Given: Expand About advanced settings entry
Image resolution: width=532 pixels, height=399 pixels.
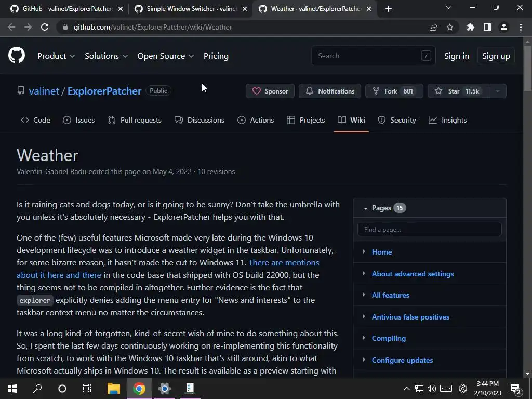Looking at the screenshot, I should pyautogui.click(x=364, y=273).
